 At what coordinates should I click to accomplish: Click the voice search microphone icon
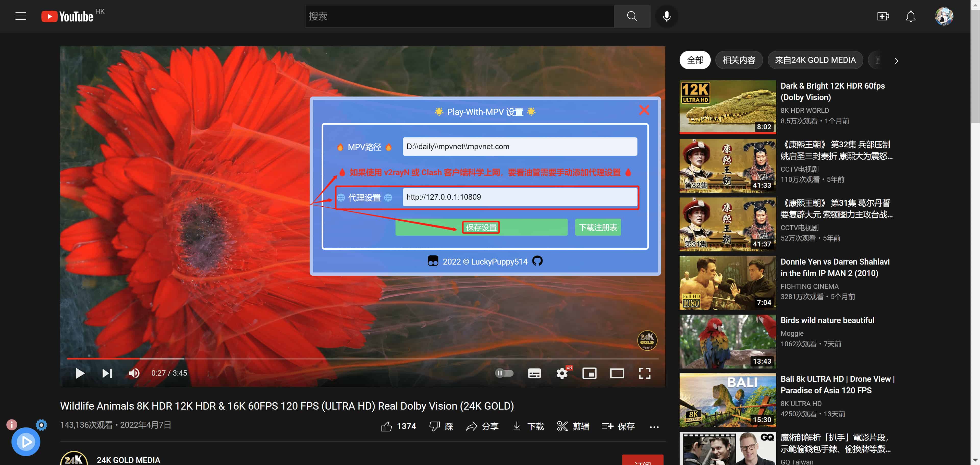coord(667,16)
